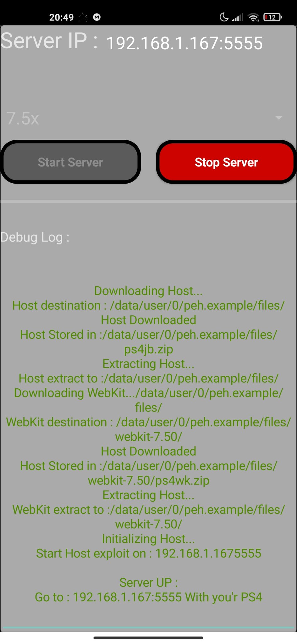297x644 pixels.
Task: Tap the Server IP label
Action: pyautogui.click(x=49, y=41)
